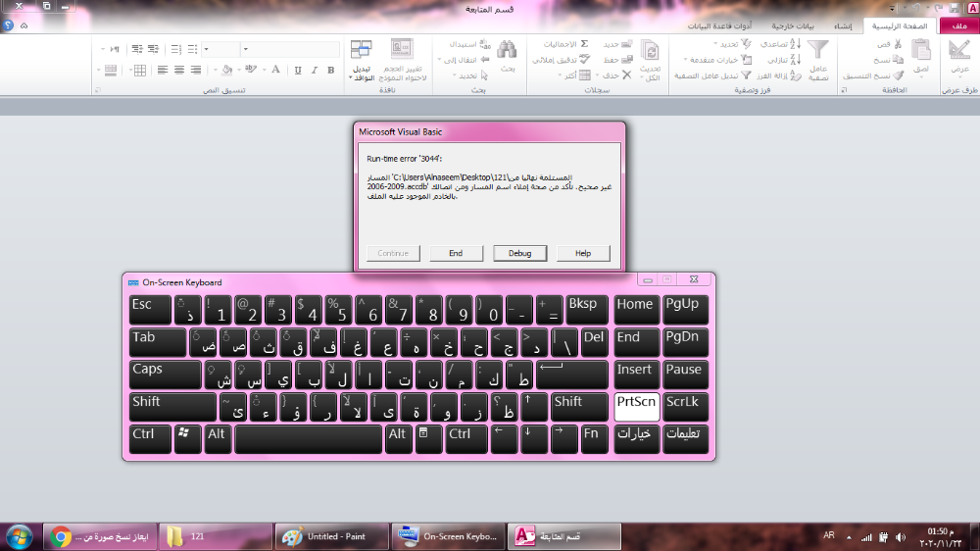980x551 pixels.
Task: Toggle Underline formatting in ribbon
Action: 298,70
